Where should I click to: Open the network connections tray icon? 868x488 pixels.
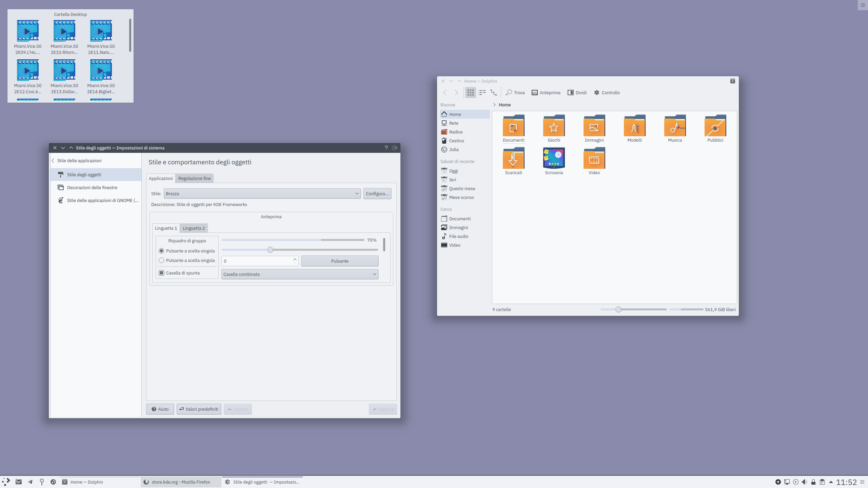787,482
